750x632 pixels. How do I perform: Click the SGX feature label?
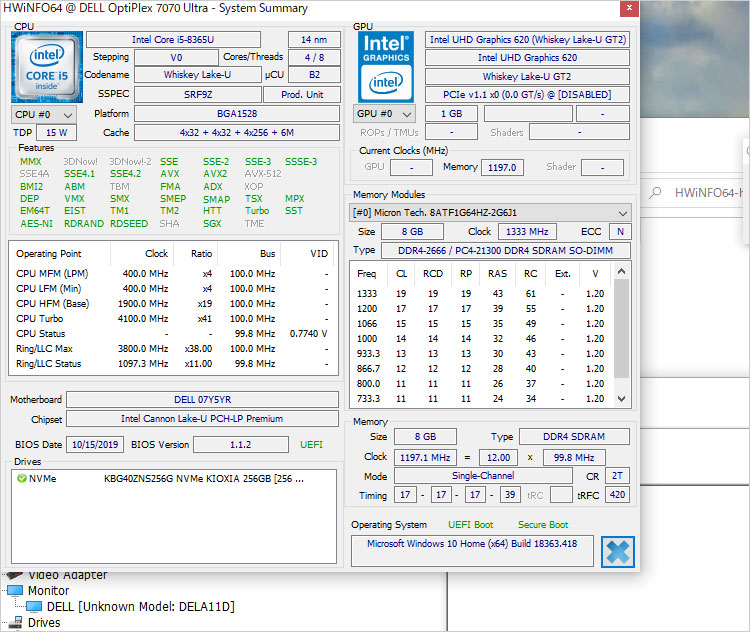(x=212, y=223)
